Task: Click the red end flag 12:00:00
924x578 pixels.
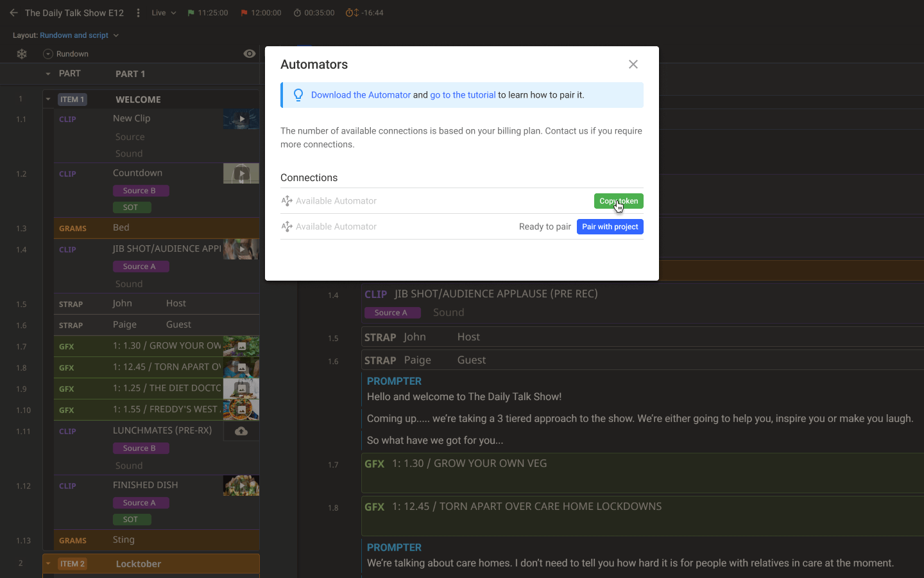Action: point(261,13)
